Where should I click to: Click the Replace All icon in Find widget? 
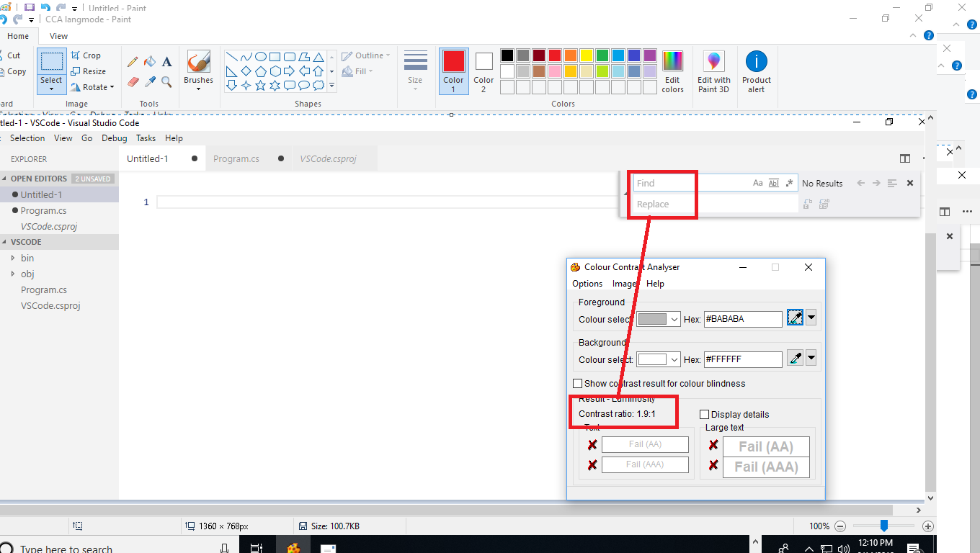coord(824,204)
